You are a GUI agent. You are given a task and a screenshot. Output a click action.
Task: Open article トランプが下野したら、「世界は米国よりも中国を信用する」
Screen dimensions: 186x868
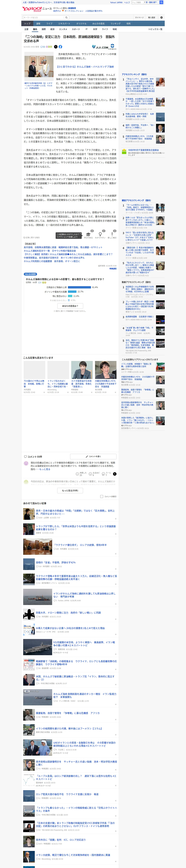pos(76,528)
